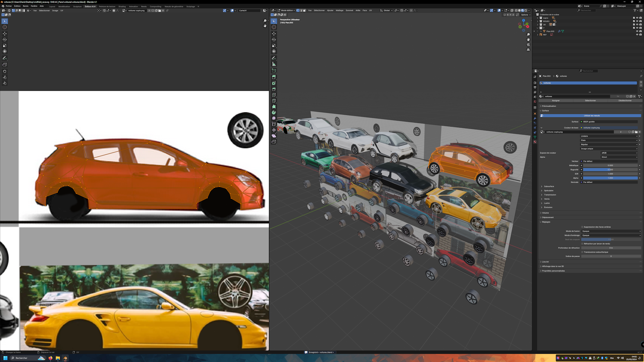This screenshot has width=644, height=362.
Task: Select the Rotate tool in 3D viewport
Action: click(x=274, y=40)
